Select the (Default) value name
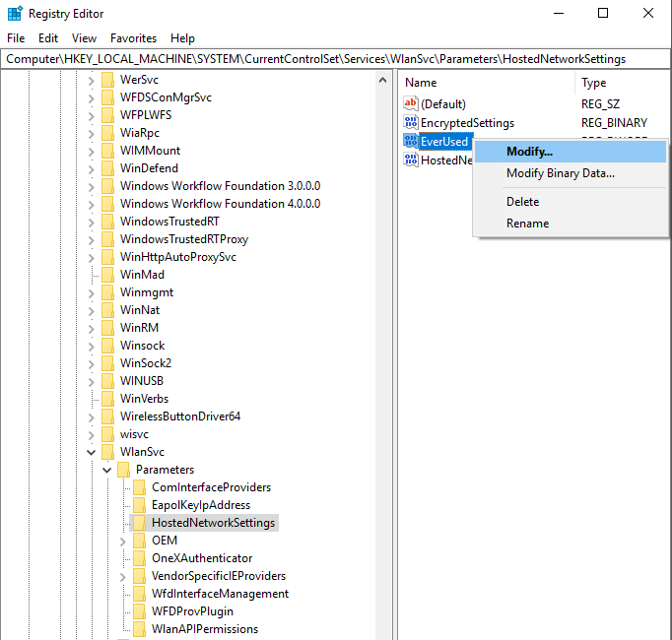This screenshot has width=672, height=640. [443, 104]
